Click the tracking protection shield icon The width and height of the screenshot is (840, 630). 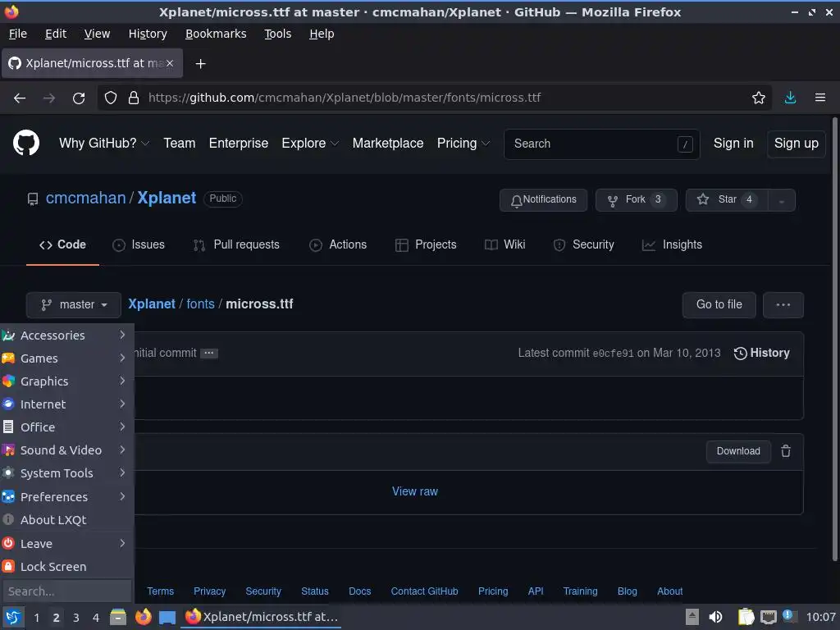111,98
